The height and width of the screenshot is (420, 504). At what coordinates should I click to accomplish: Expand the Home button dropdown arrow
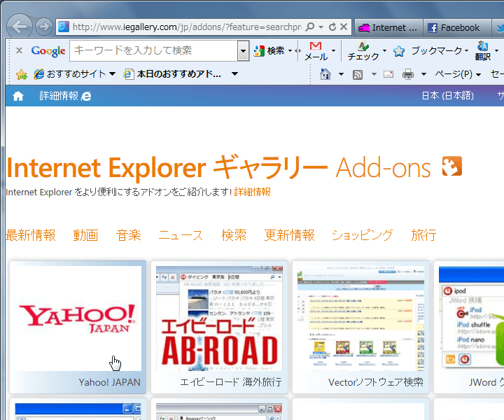tap(341, 75)
